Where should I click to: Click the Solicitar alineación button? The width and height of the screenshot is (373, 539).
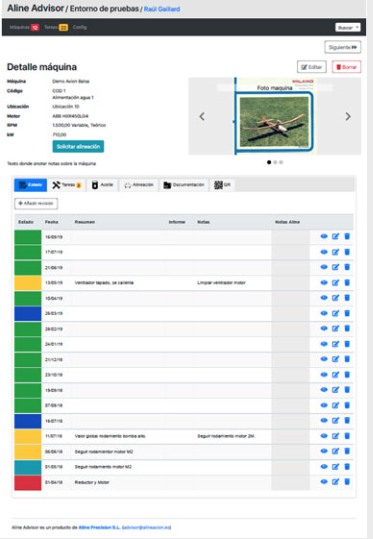tap(78, 146)
